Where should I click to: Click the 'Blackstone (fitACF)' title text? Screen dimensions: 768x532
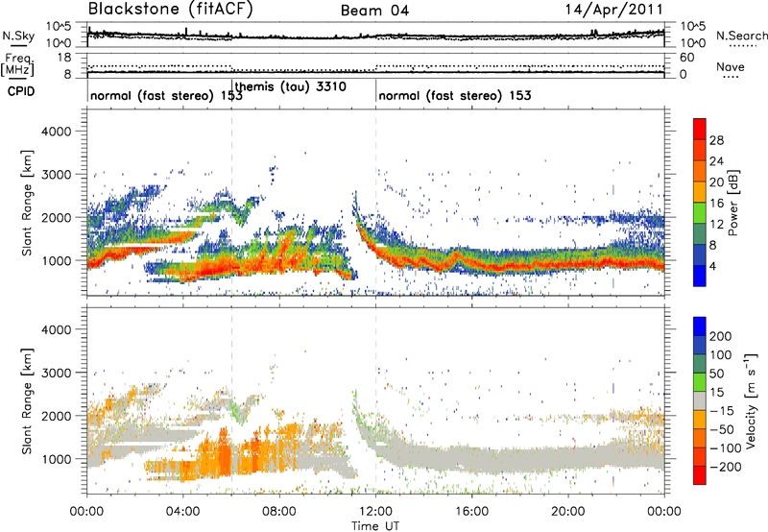tap(171, 9)
